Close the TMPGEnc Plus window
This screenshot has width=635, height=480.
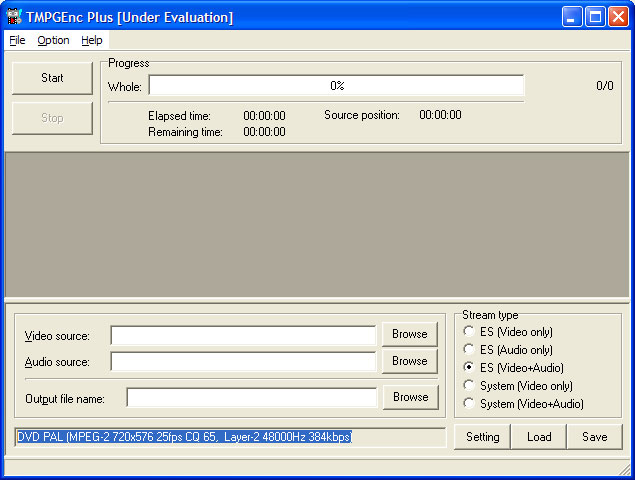618,17
